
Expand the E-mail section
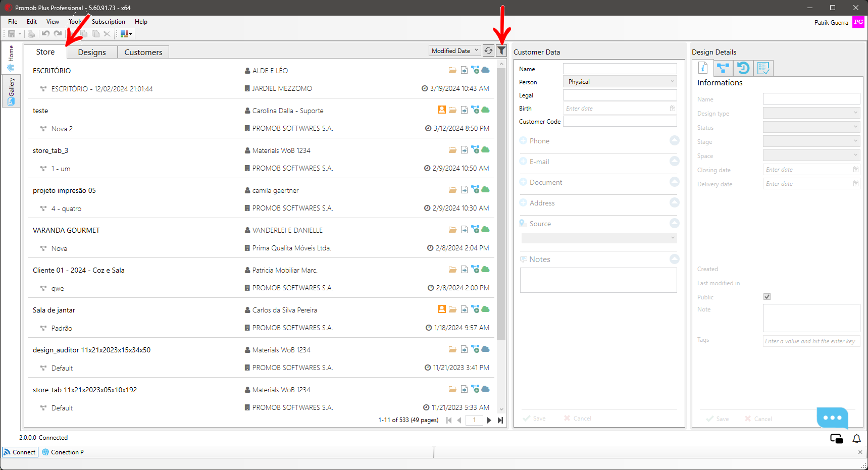point(674,161)
